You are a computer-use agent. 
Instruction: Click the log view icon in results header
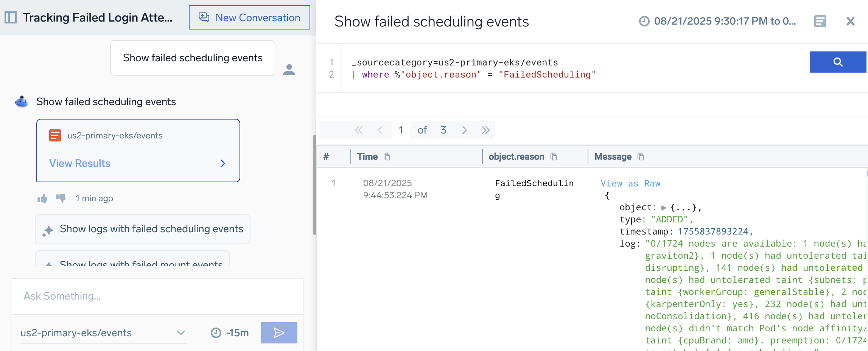(820, 21)
